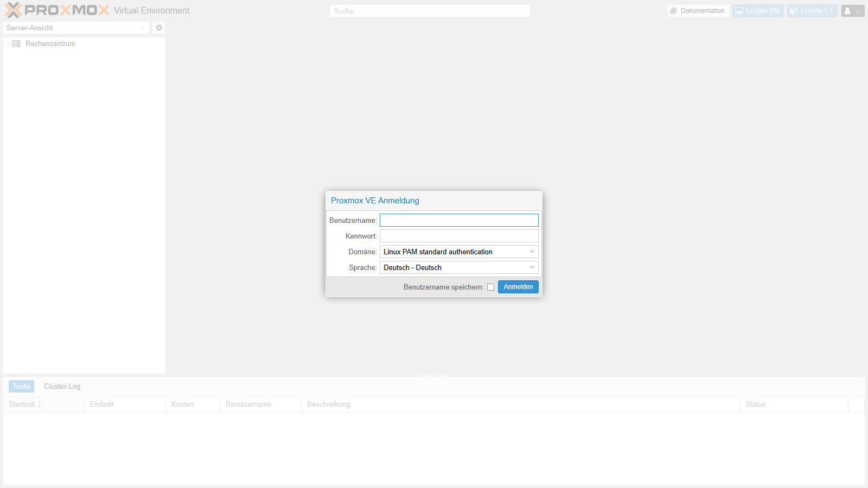This screenshot has width=868, height=488.
Task: Expand the Rechenzentrum tree node
Action: click(8, 43)
